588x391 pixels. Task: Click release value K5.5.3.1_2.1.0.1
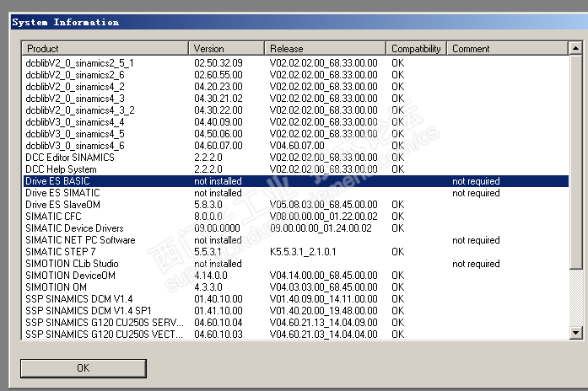(x=303, y=252)
